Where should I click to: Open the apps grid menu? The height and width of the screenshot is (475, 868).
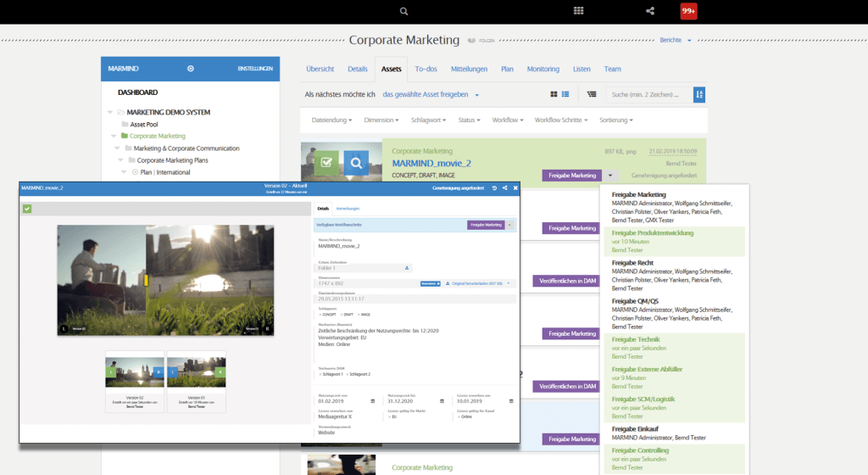click(579, 11)
